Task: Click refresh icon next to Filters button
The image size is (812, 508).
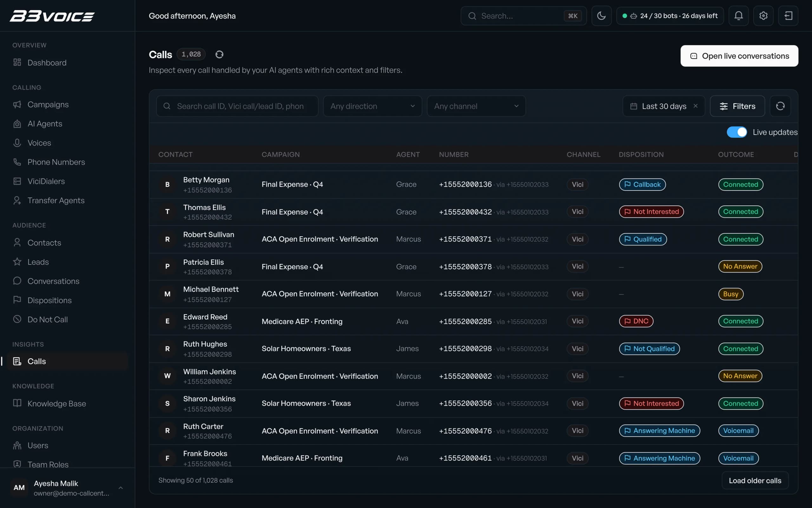Action: pyautogui.click(x=780, y=106)
